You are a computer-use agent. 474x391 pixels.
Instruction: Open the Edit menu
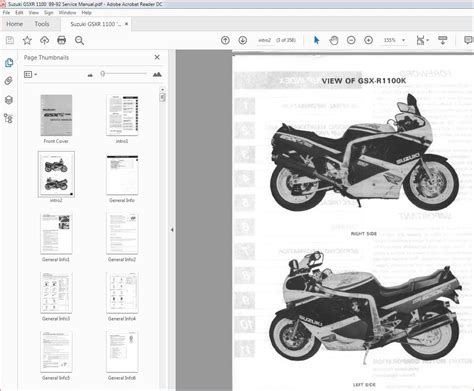[19, 13]
